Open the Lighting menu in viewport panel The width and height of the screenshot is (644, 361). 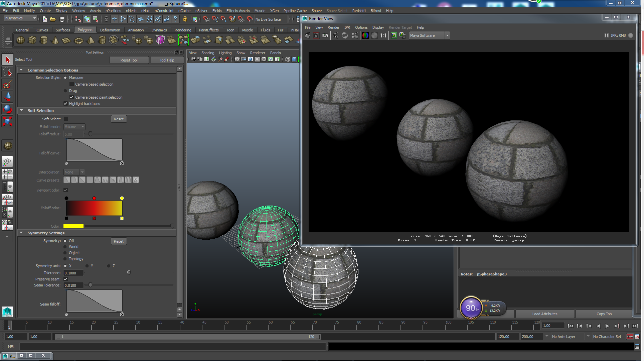pos(225,53)
